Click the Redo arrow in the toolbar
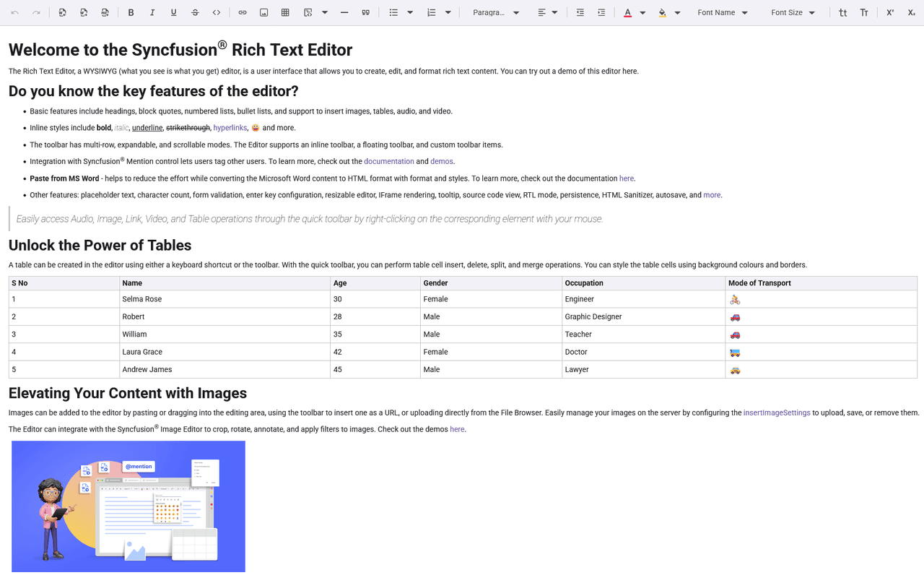This screenshot has width=924, height=583. [37, 12]
